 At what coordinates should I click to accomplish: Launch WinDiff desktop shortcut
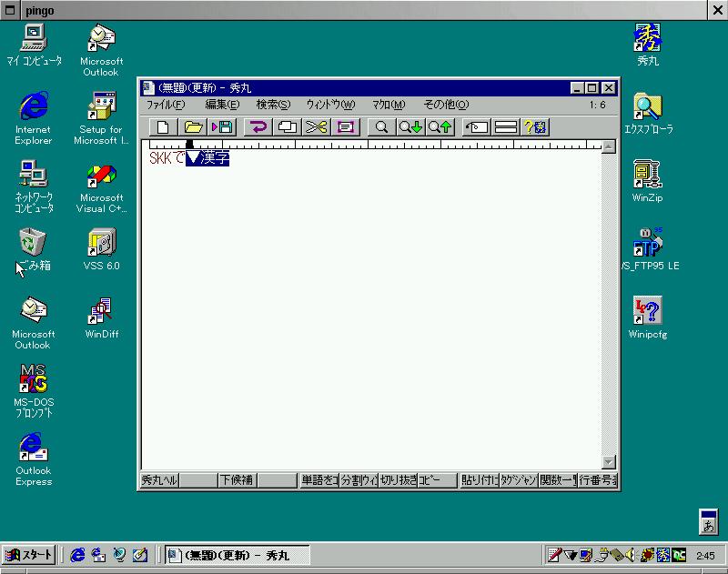point(101,317)
